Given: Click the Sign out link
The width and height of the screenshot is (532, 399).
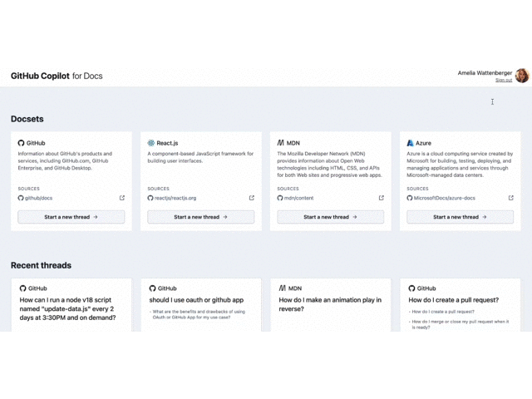Looking at the screenshot, I should click(x=504, y=80).
